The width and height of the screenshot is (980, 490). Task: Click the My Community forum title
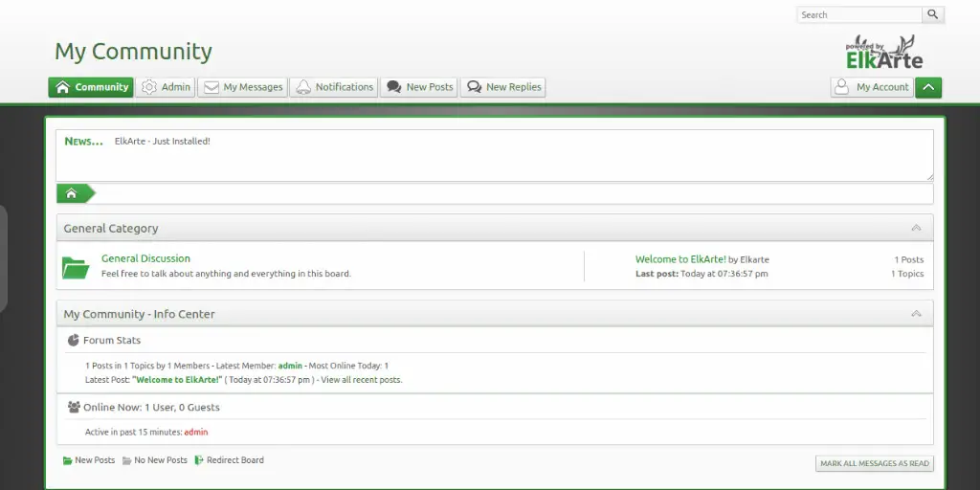pyautogui.click(x=133, y=52)
